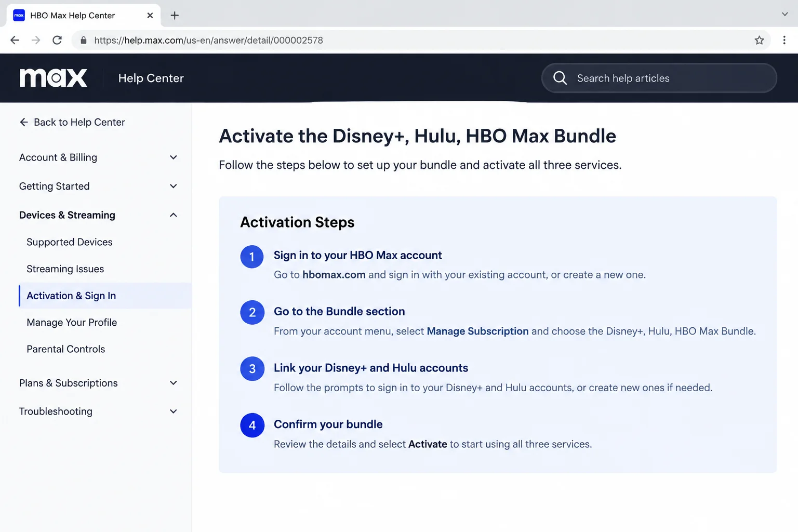Reload the page with refresh icon
Screen dimensions: 798x532
(x=57, y=40)
